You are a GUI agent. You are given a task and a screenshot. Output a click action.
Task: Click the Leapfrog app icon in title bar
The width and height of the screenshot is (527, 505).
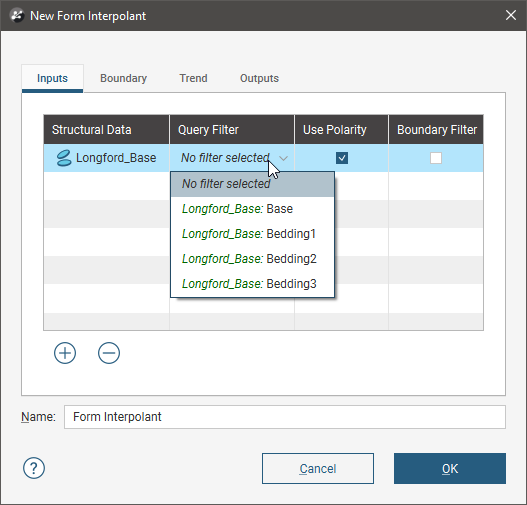click(x=17, y=15)
